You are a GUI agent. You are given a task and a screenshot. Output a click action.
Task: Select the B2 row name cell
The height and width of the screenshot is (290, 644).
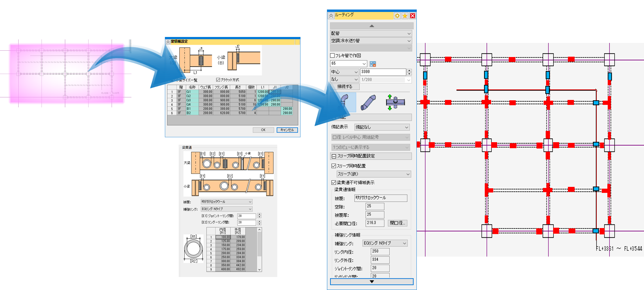pyautogui.click(x=192, y=113)
